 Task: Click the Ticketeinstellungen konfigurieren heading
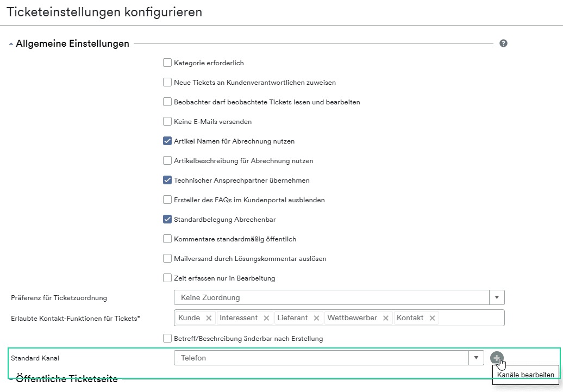pos(104,12)
